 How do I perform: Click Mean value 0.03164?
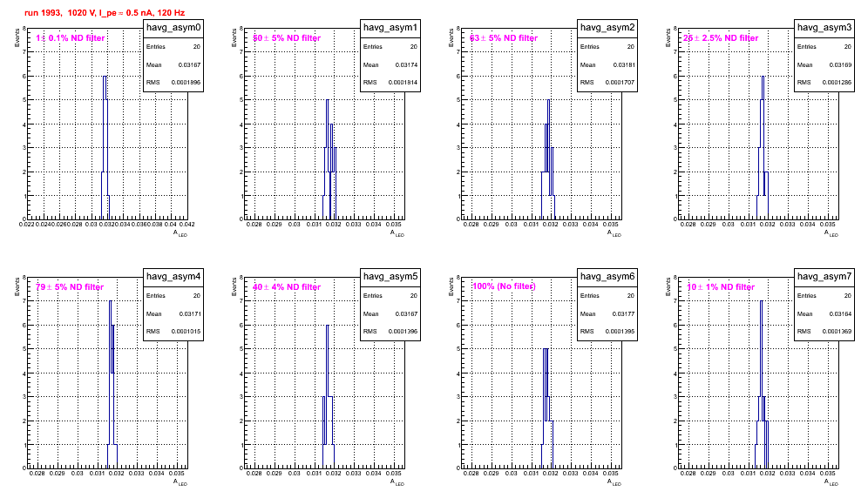[x=840, y=313]
